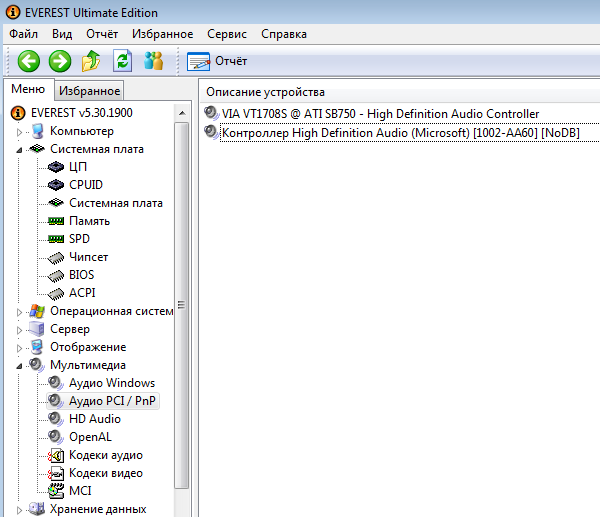The height and width of the screenshot is (517, 600).
Task: Expand the Операционная система node
Action: (x=19, y=312)
